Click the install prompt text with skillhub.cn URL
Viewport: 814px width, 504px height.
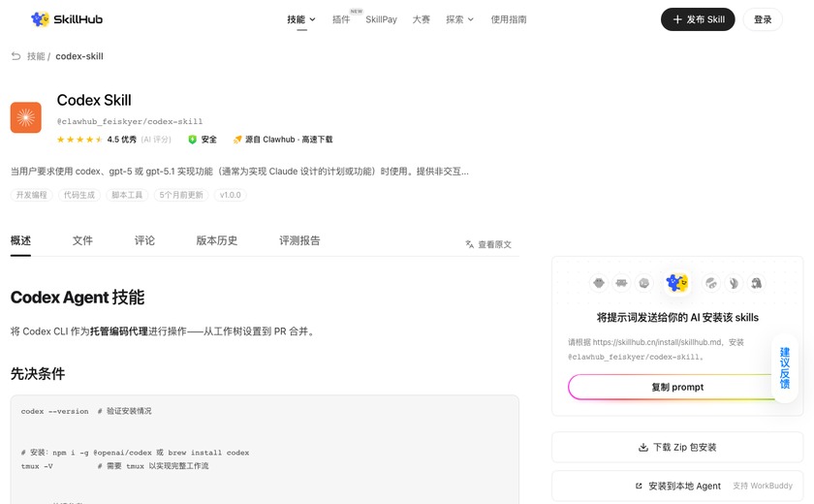click(x=656, y=349)
